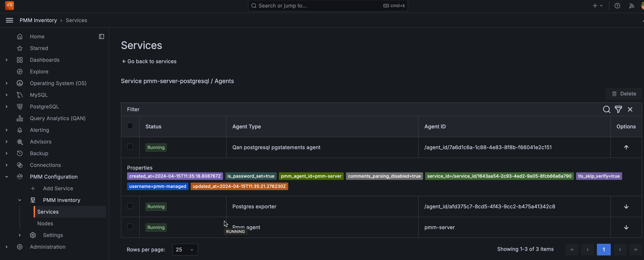
Task: Open the hamburger navigation menu
Action: [x=9, y=20]
